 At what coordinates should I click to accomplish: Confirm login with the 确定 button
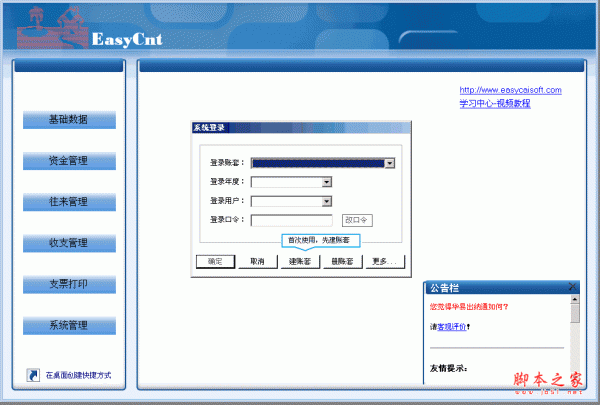click(x=215, y=261)
